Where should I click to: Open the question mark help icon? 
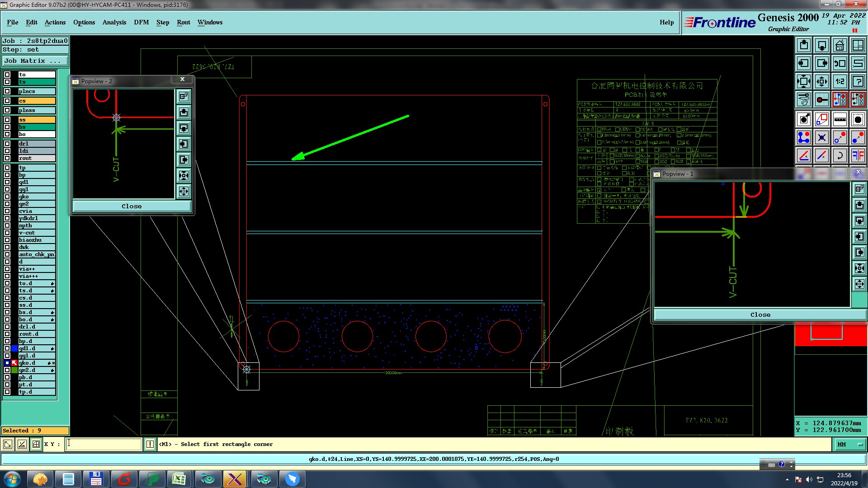point(858,81)
